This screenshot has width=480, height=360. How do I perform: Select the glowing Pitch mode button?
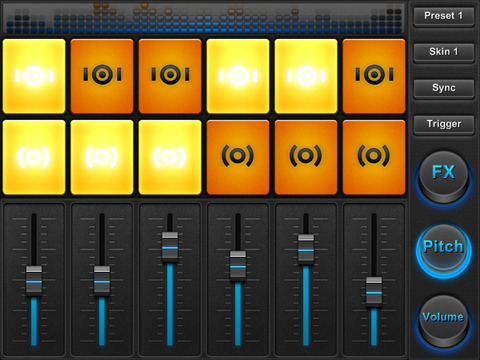tap(444, 250)
